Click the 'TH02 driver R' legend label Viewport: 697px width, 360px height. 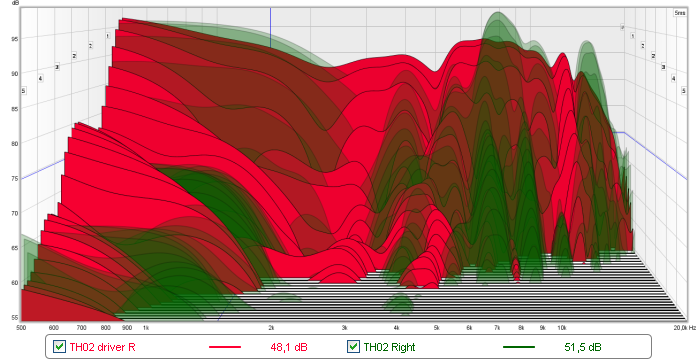(102, 347)
